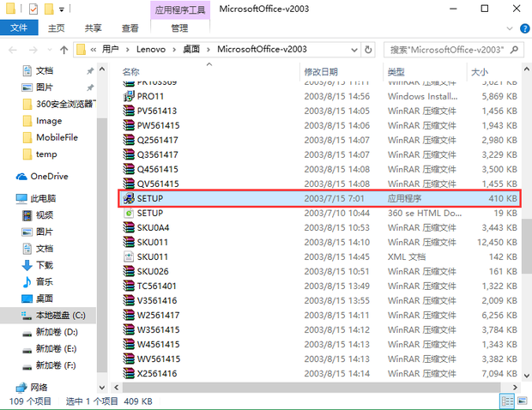Open the 查看 ribbon tab
Image resolution: width=532 pixels, height=410 pixels.
(x=130, y=28)
